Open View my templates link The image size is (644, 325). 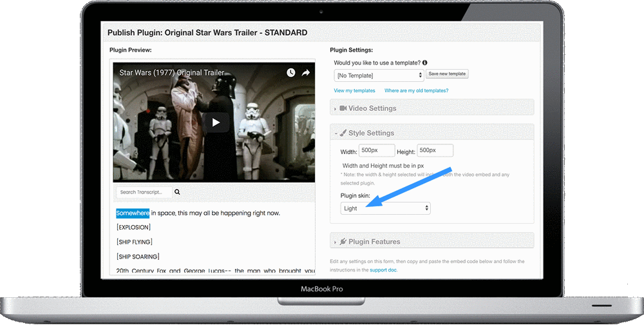pyautogui.click(x=354, y=90)
